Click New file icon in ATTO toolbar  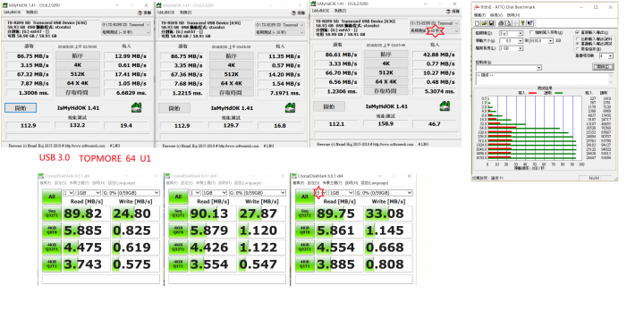tap(477, 23)
